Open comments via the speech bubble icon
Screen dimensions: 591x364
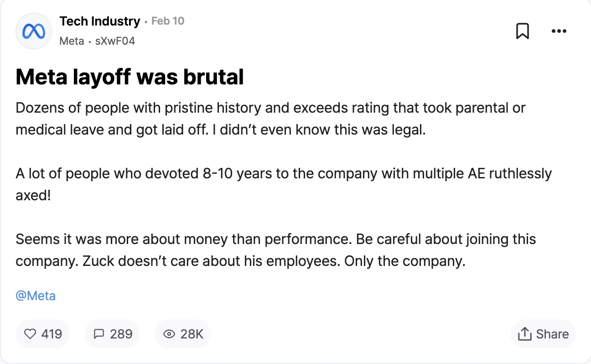point(98,334)
